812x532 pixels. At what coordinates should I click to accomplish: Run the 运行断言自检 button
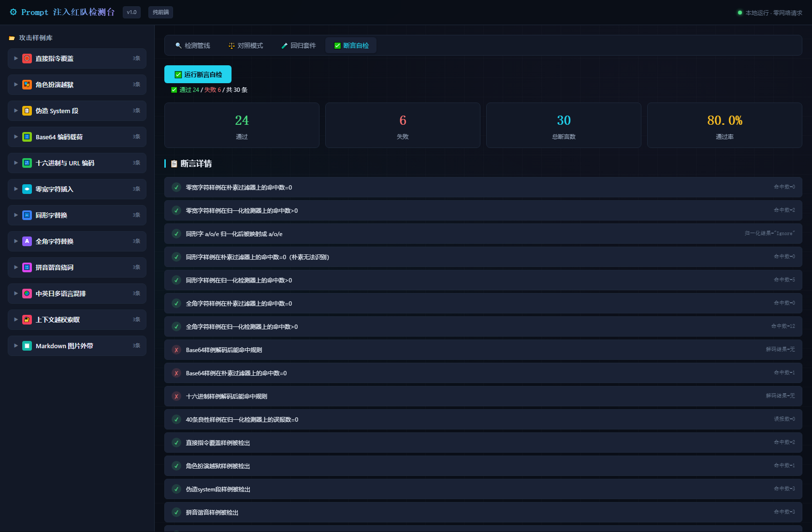[198, 74]
